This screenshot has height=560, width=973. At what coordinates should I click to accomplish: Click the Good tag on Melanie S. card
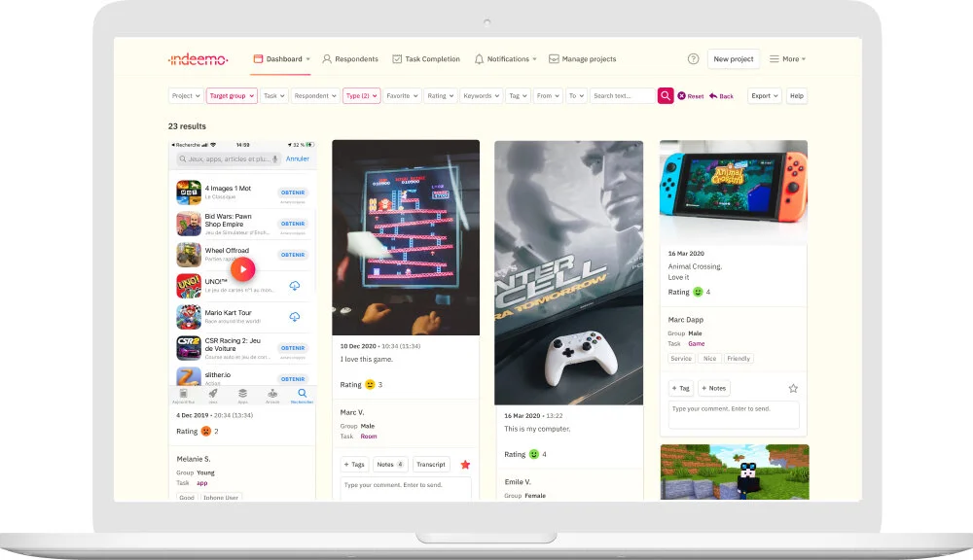coord(187,498)
